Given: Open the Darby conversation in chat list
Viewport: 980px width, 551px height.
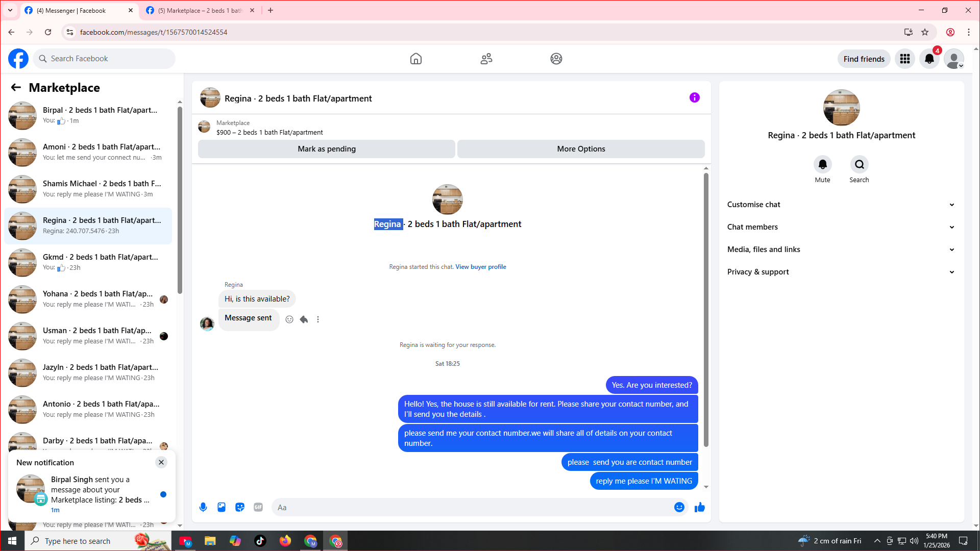Looking at the screenshot, I should point(88,441).
